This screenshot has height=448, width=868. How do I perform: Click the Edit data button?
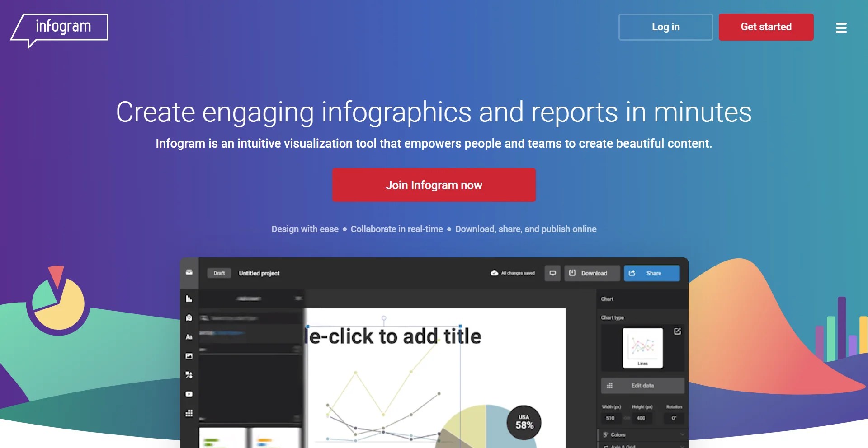pos(642,386)
